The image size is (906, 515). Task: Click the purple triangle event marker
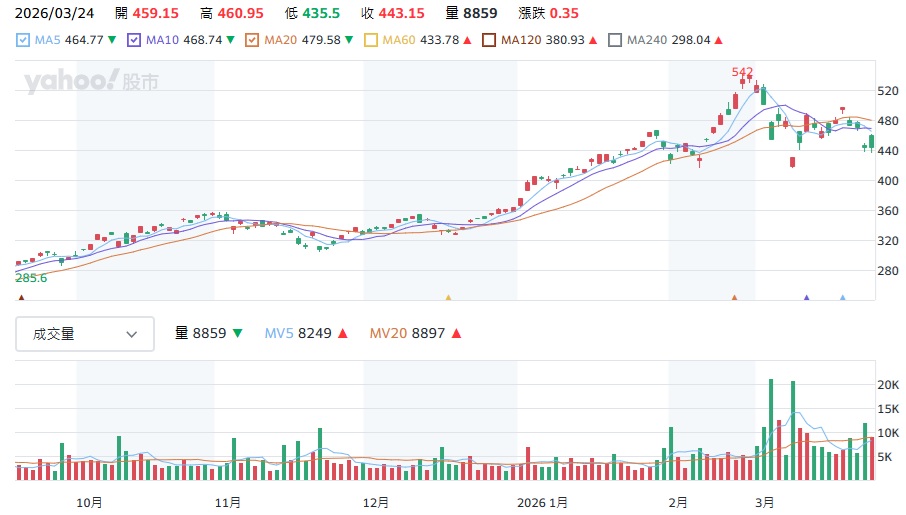[806, 297]
